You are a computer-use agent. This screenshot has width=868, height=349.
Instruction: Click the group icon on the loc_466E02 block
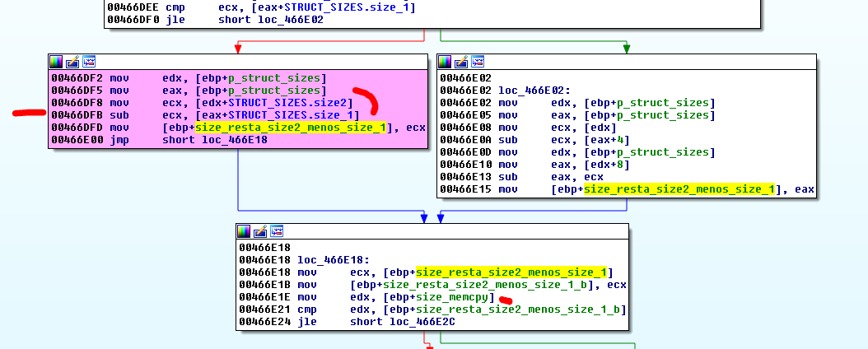478,62
